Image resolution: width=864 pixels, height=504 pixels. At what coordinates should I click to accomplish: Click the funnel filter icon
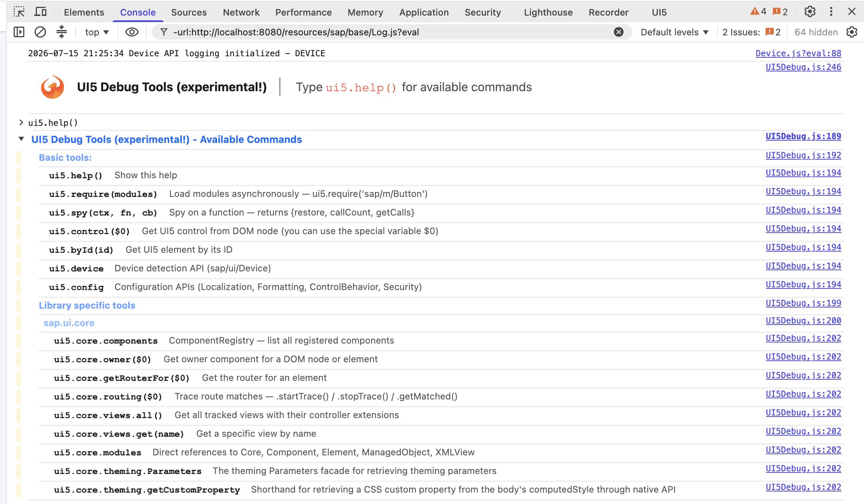pyautogui.click(x=164, y=32)
